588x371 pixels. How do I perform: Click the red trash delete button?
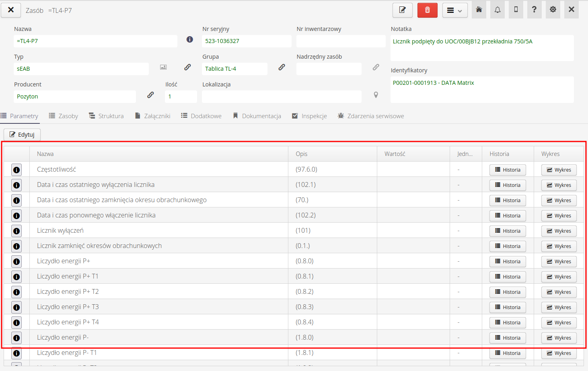(x=427, y=10)
